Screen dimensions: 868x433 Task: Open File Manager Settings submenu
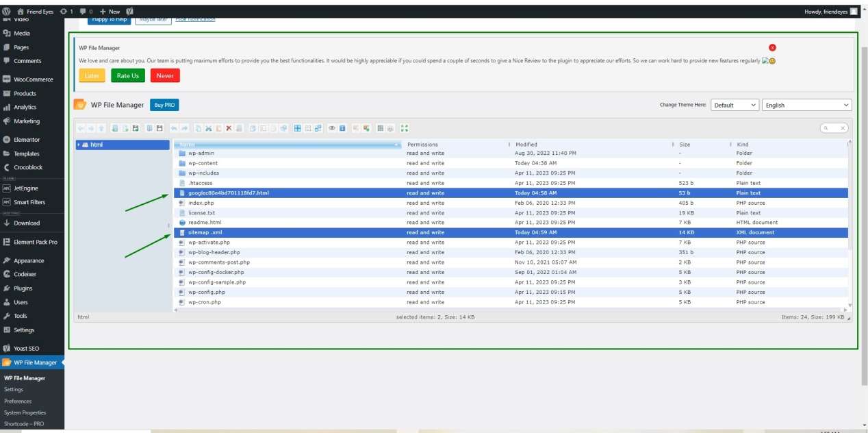14,389
